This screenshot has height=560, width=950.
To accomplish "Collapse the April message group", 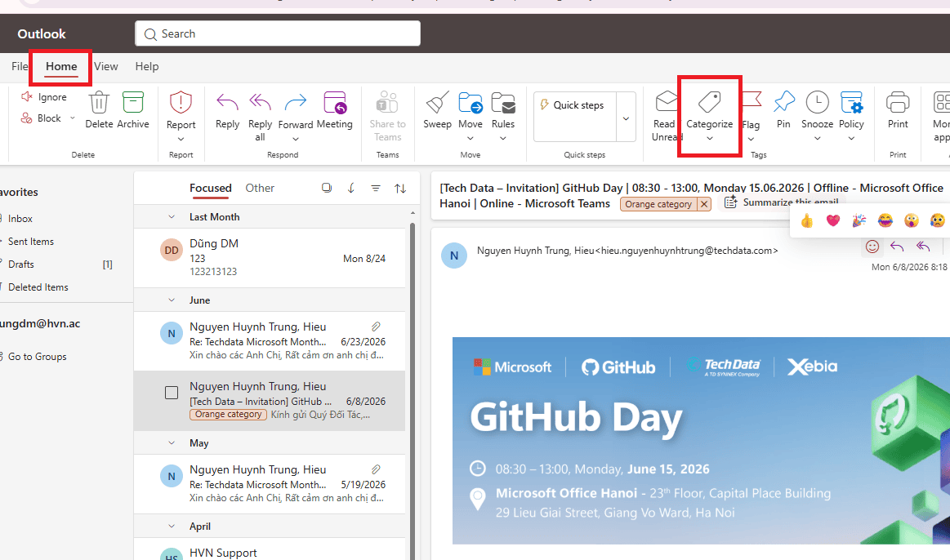I will click(x=172, y=526).
